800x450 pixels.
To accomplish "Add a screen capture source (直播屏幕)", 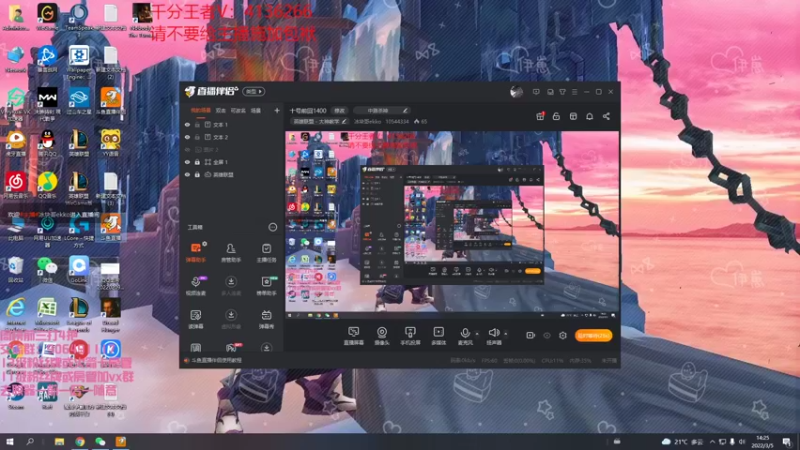I will coord(354,336).
